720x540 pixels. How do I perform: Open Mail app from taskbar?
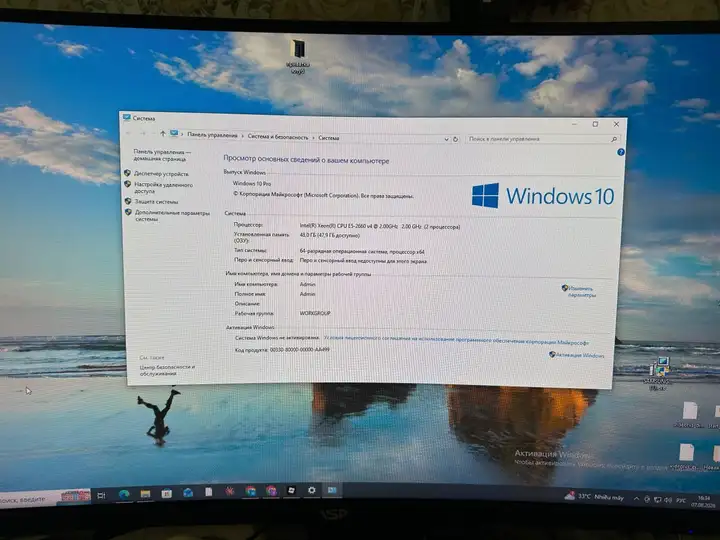coord(188,493)
